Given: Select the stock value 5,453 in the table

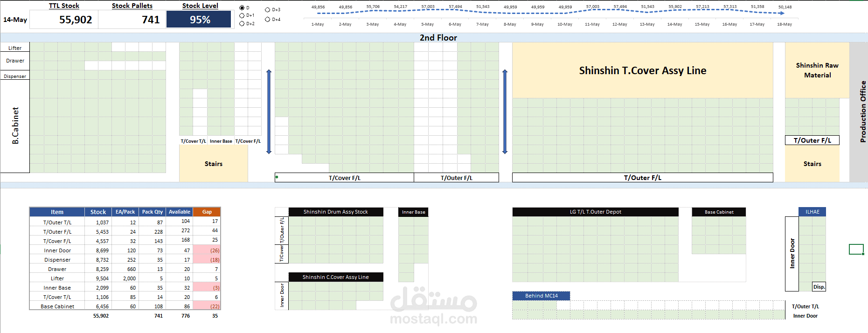Looking at the screenshot, I should [102, 232].
